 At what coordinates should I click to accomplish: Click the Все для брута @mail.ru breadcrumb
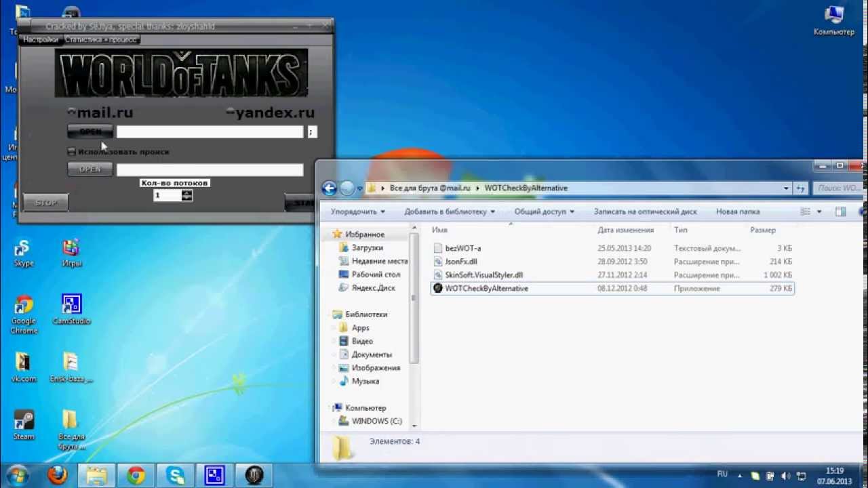pos(430,188)
